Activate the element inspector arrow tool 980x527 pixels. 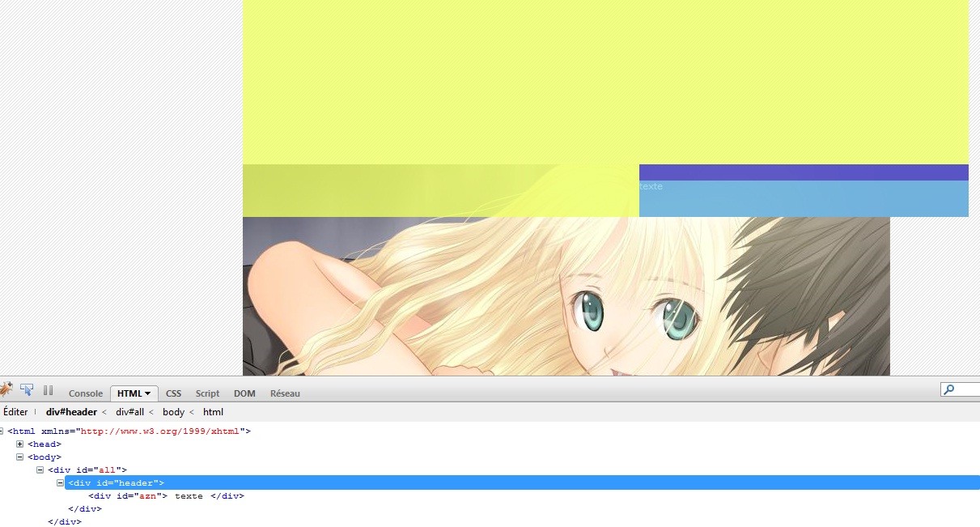(27, 390)
